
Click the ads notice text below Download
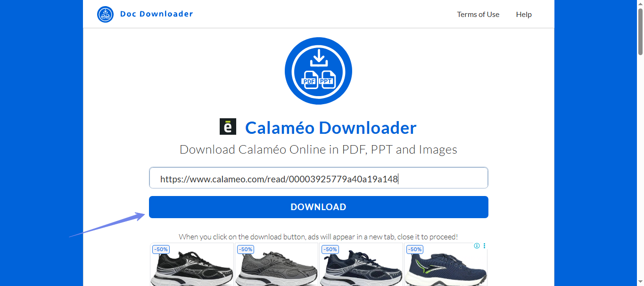(318, 237)
